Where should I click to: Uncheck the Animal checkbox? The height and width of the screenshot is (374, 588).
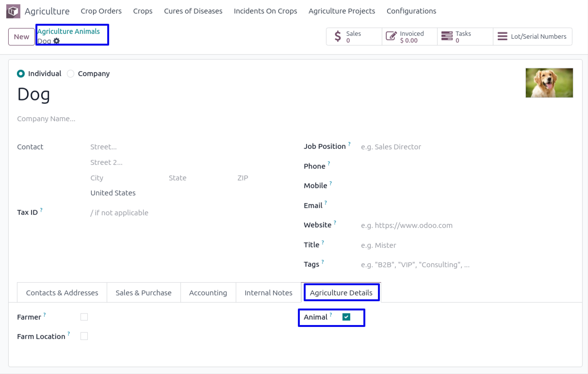(346, 317)
